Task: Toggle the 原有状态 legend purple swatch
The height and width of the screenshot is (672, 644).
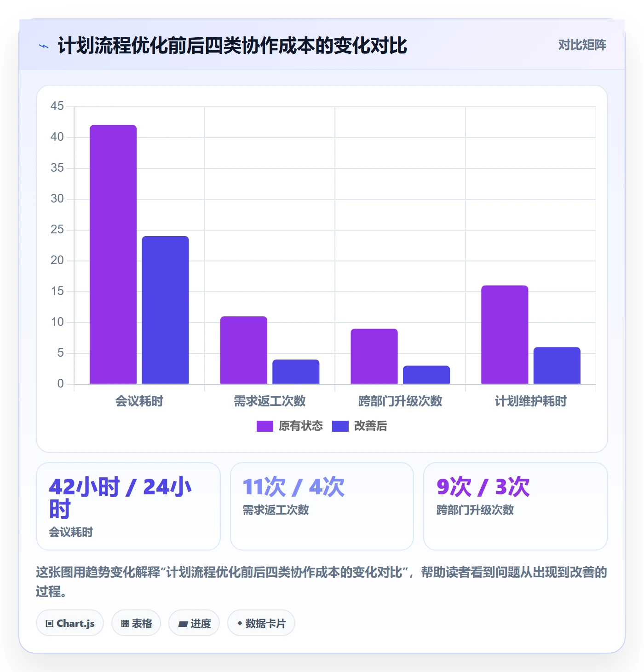Action: [264, 426]
